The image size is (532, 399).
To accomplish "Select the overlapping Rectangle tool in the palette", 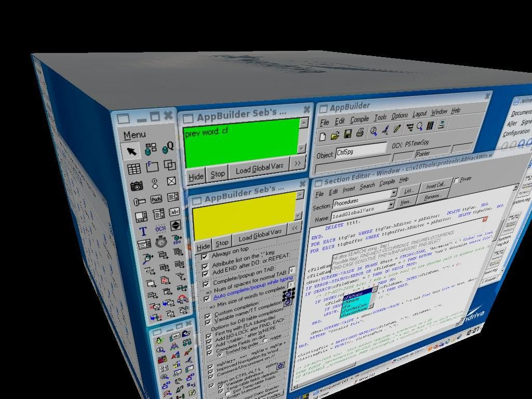I will [x=170, y=165].
